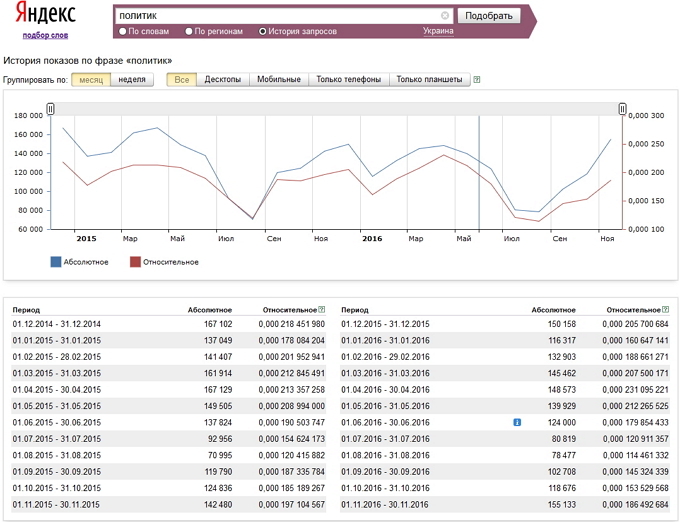Click the period 01.12.2015 - 31.12.2015
680x522 pixels.
(385, 324)
